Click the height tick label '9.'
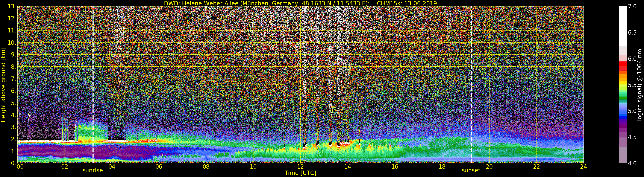Screen dimensions: 644x177 13,55
